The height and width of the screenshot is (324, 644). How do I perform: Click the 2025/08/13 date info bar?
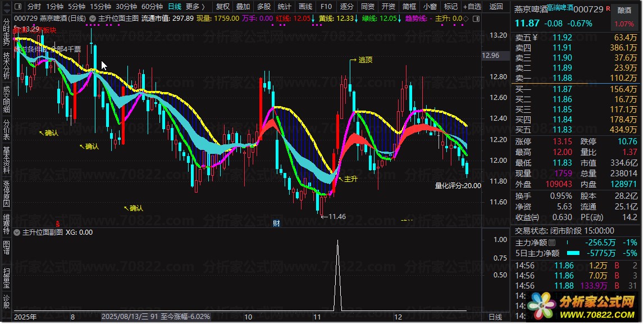tap(156, 317)
